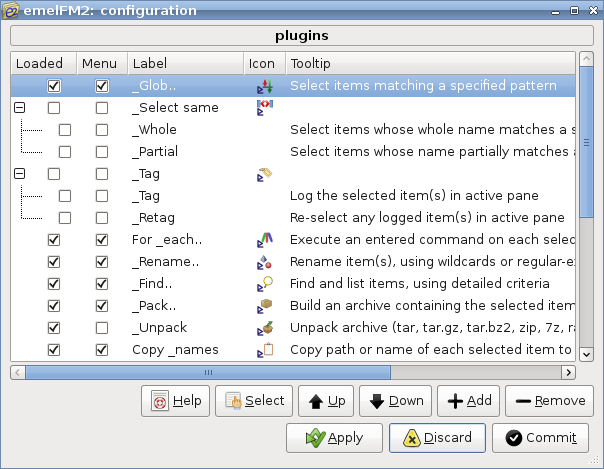The width and height of the screenshot is (604, 469).
Task: Click the Glob plugin icon
Action: 265,86
